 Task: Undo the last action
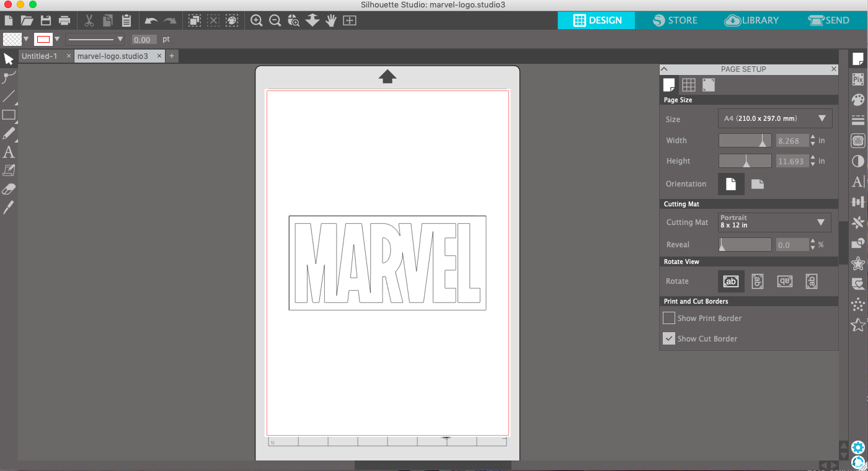click(151, 20)
